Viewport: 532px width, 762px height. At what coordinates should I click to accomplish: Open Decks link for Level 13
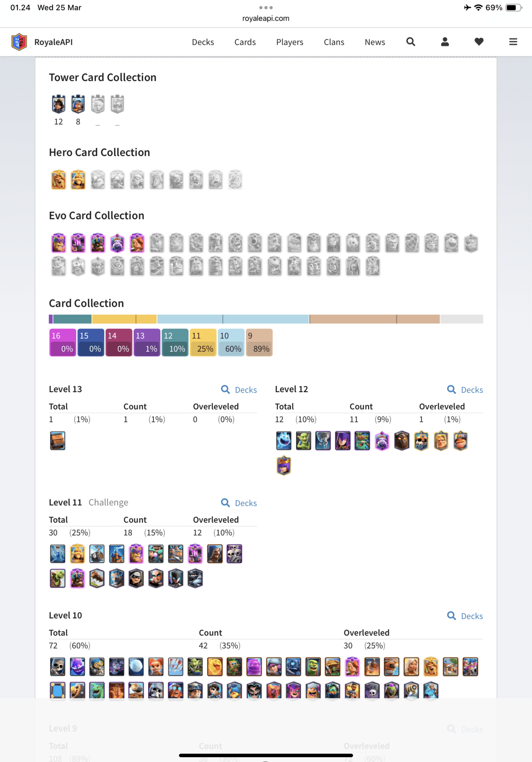point(239,390)
